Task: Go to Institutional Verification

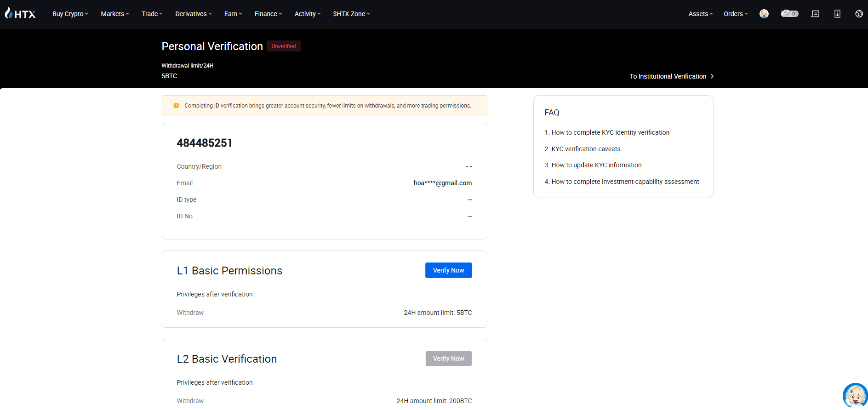Action: 672,76
